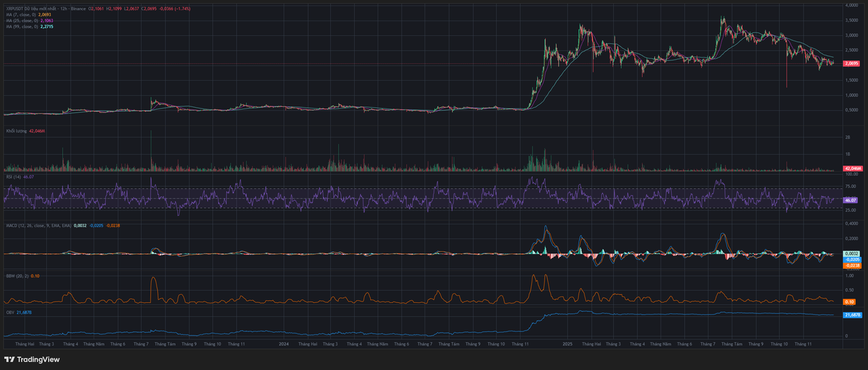Screen dimensions: 868x370
Task: Click the MACD histogram tag 0,0032 on axis
Action: (852, 253)
